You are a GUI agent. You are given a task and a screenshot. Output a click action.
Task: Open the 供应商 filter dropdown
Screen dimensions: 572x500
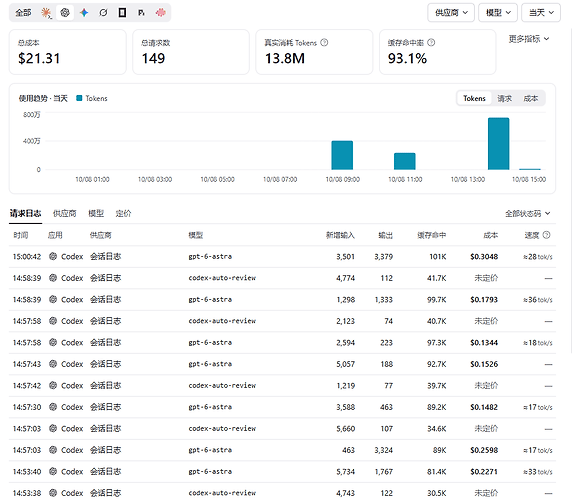(451, 13)
